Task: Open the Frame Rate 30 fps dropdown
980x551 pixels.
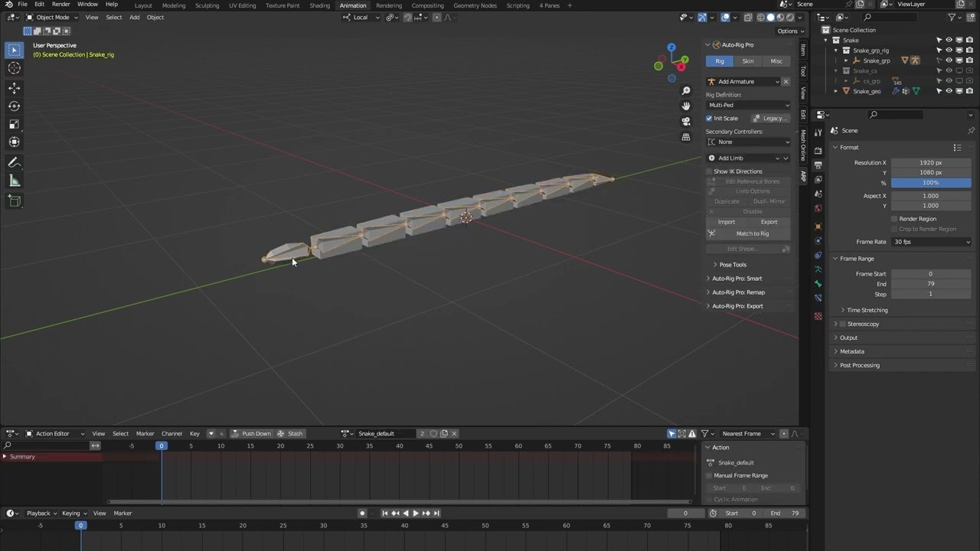Action: click(x=931, y=242)
